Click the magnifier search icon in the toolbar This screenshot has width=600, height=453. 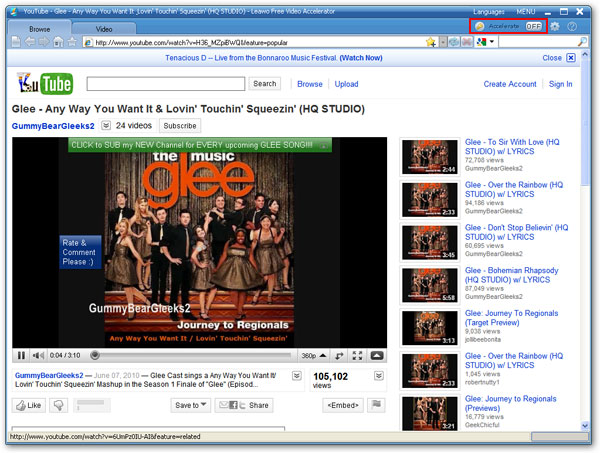pyautogui.click(x=582, y=42)
